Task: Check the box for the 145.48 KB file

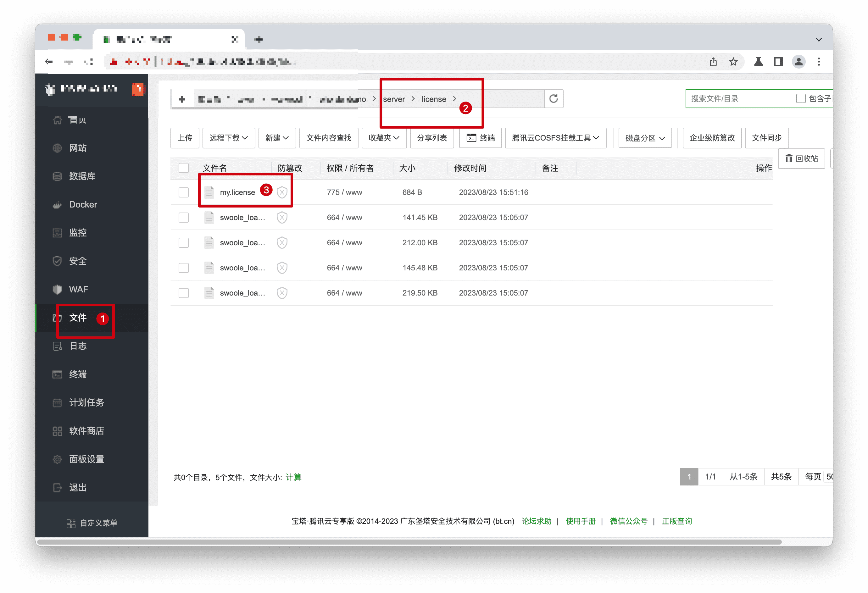Action: (x=183, y=268)
